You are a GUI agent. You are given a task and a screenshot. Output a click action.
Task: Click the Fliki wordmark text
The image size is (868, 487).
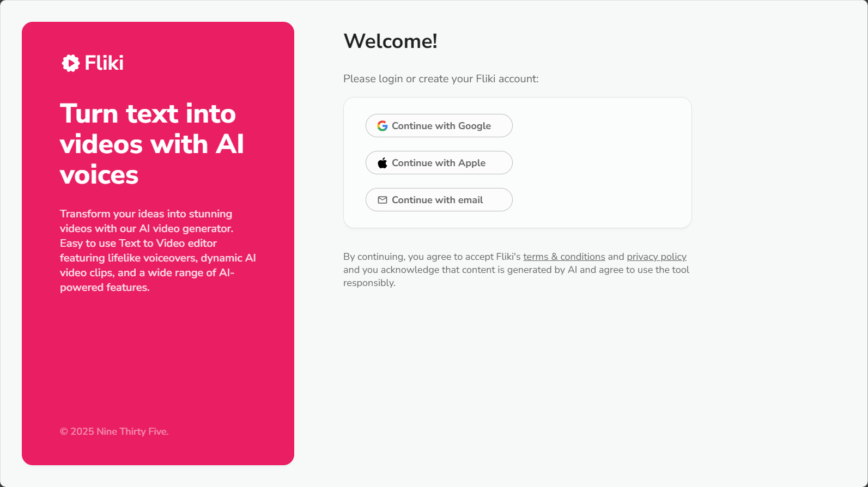tap(104, 63)
